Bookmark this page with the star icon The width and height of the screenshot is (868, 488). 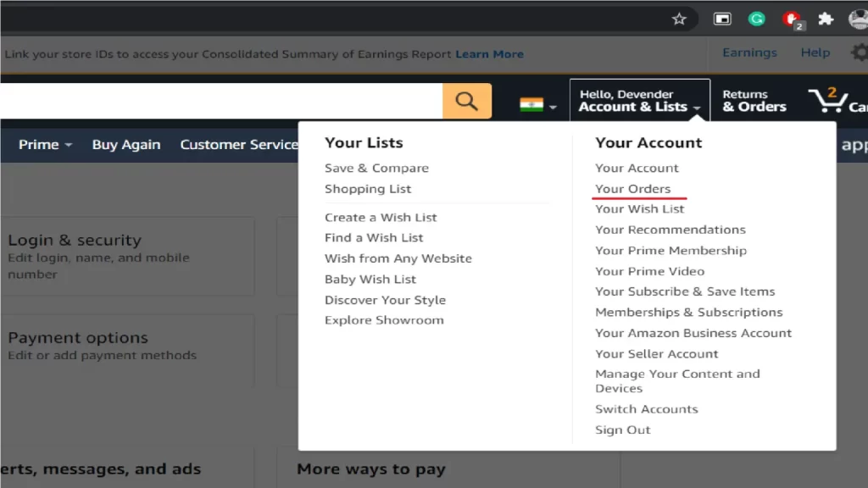[x=679, y=19]
